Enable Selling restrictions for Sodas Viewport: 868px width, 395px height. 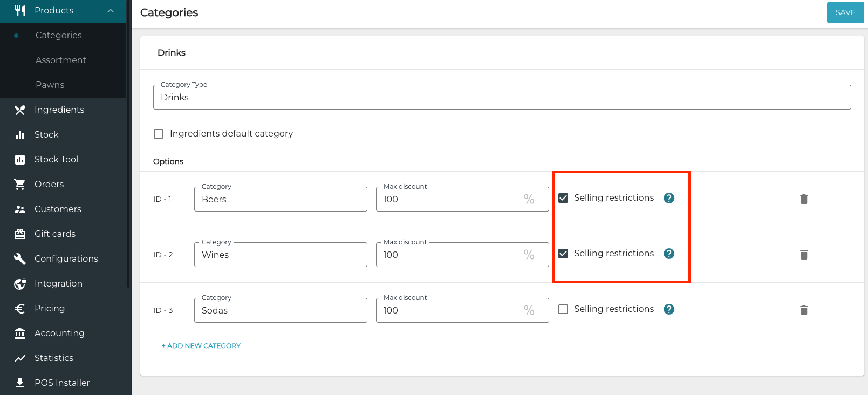[563, 309]
